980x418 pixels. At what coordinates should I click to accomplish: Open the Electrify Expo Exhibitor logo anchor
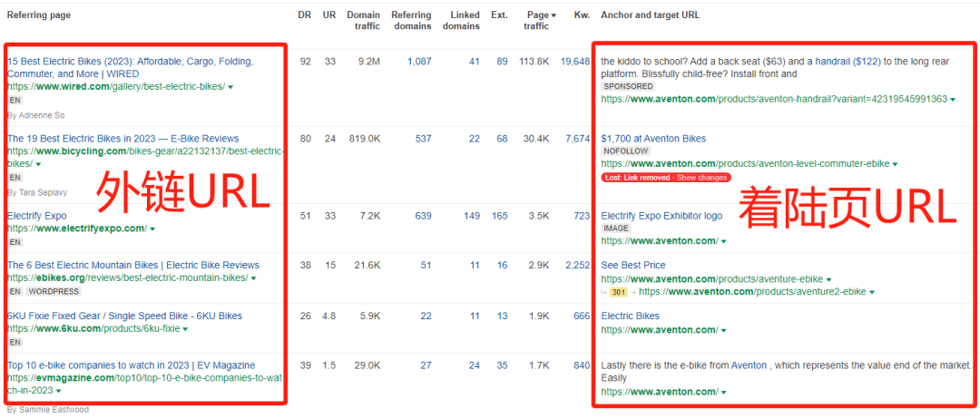[x=661, y=216]
